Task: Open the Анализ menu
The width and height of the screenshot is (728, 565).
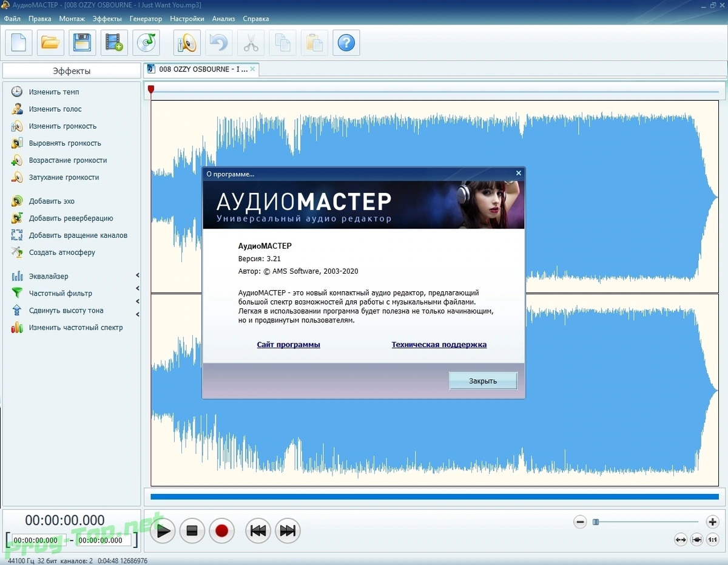Action: tap(224, 19)
